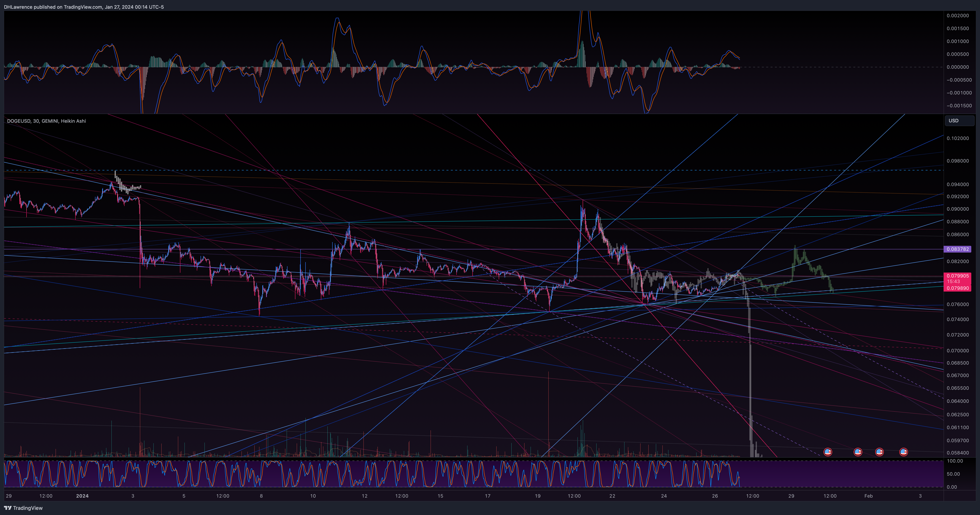Screen dimensions: 980x515
Task: Click the 0.058400 price axis label
Action: 958,453
